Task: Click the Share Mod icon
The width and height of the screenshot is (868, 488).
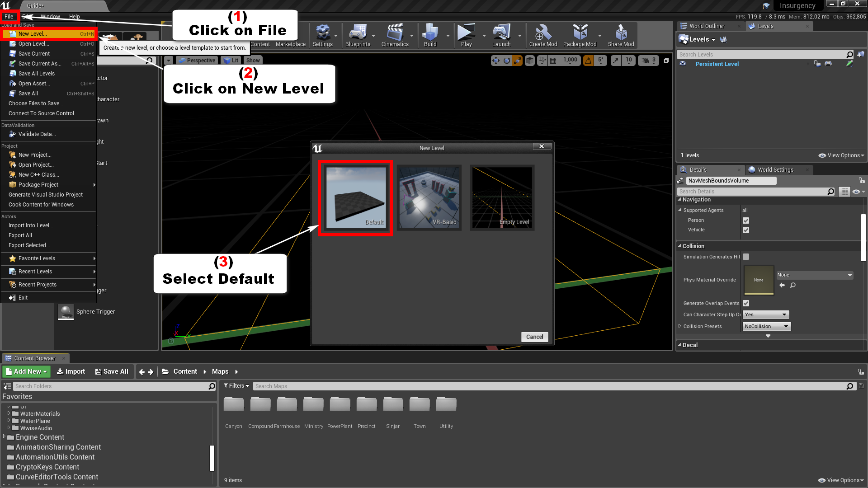Action: pos(621,35)
